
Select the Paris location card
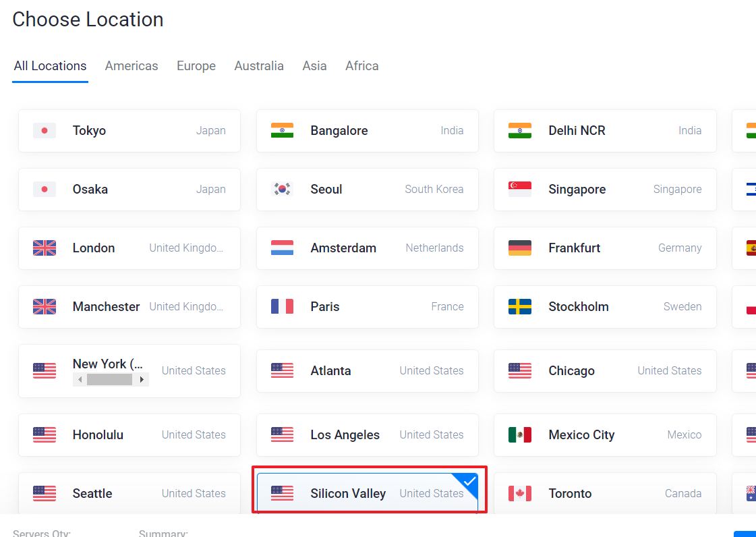[368, 307]
